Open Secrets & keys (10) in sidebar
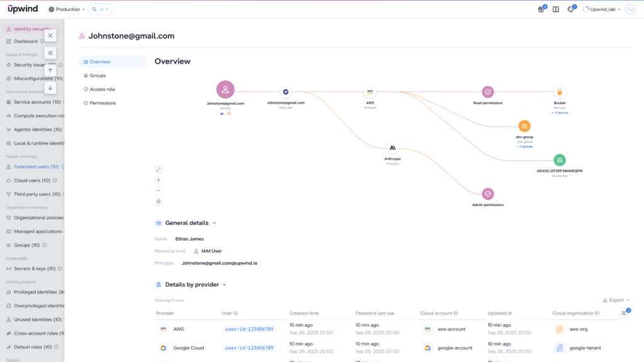 (31, 268)
